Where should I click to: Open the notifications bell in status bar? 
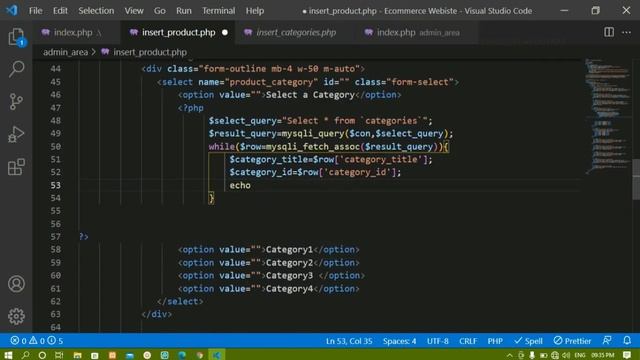click(627, 340)
